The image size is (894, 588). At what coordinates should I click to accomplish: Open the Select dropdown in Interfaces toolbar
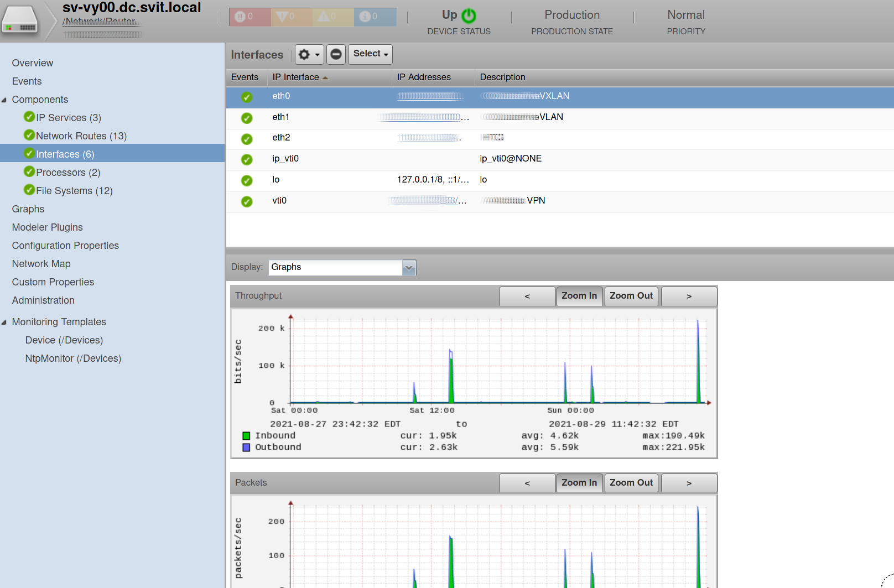pos(370,54)
